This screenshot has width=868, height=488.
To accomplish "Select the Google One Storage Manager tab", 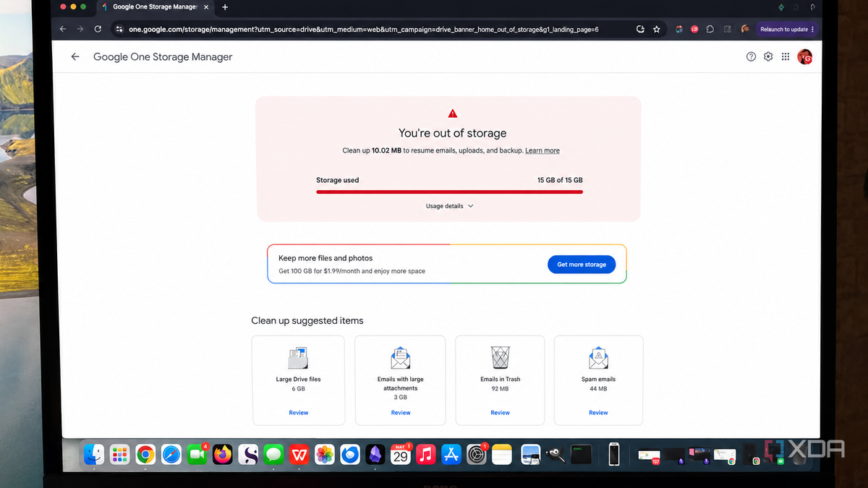I will pyautogui.click(x=154, y=7).
